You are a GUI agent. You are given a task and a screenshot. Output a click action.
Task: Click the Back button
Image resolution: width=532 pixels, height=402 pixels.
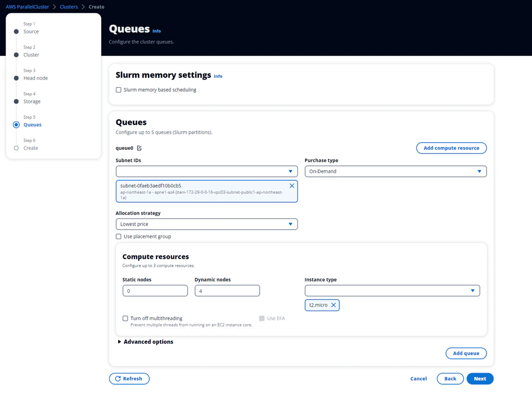450,379
